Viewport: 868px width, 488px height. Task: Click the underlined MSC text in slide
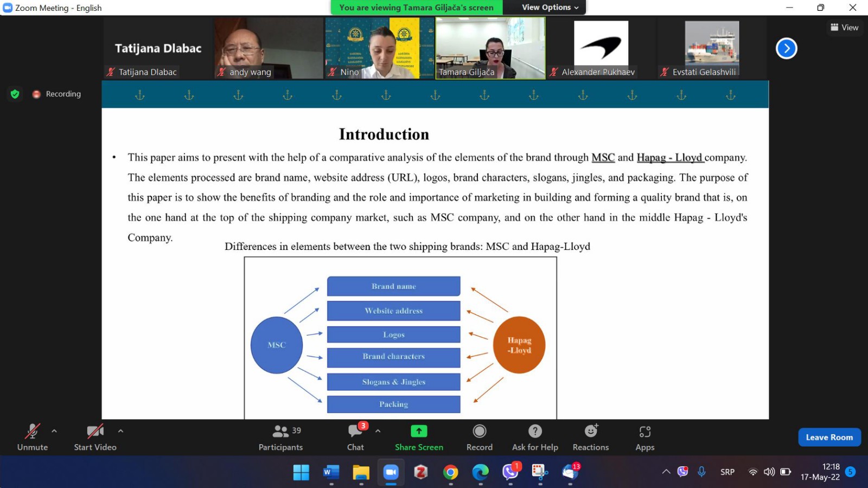click(x=603, y=157)
